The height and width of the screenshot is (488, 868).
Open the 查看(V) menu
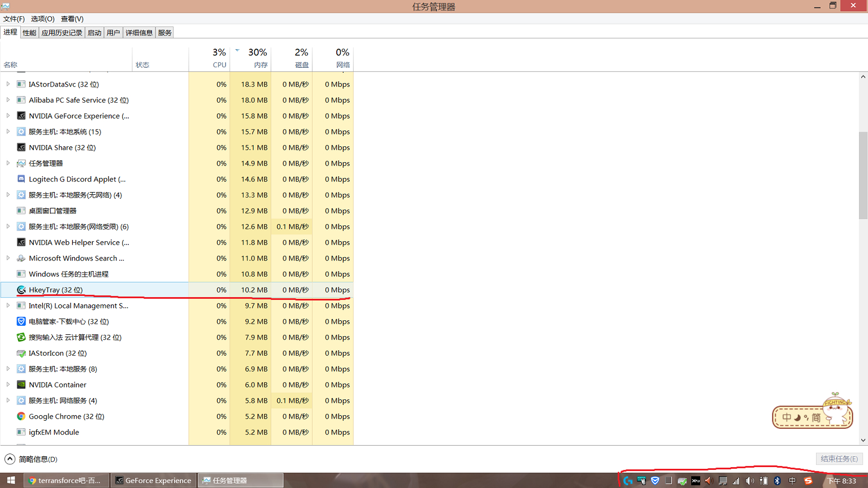pos(72,19)
